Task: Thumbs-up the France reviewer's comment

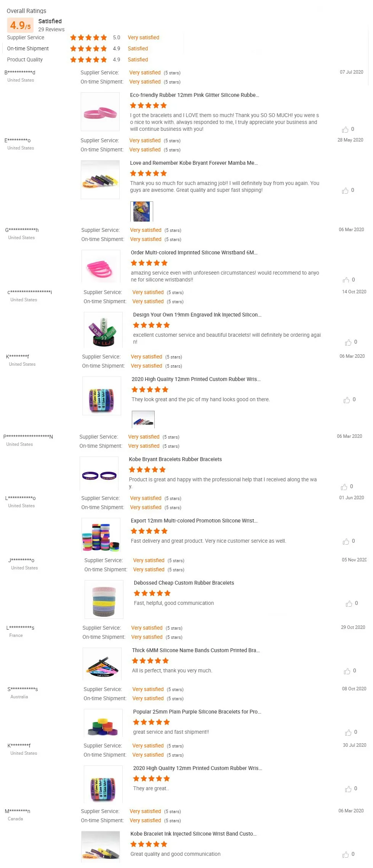Action: 347,671
